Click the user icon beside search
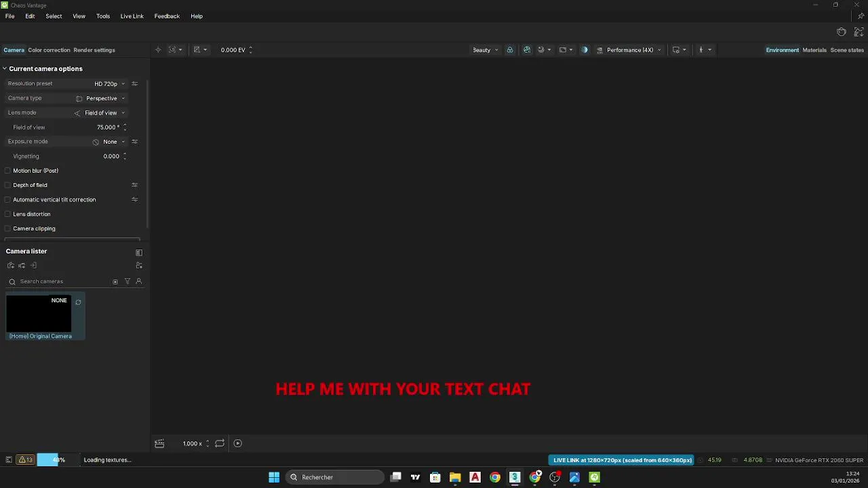868x488 pixels. pyautogui.click(x=139, y=281)
